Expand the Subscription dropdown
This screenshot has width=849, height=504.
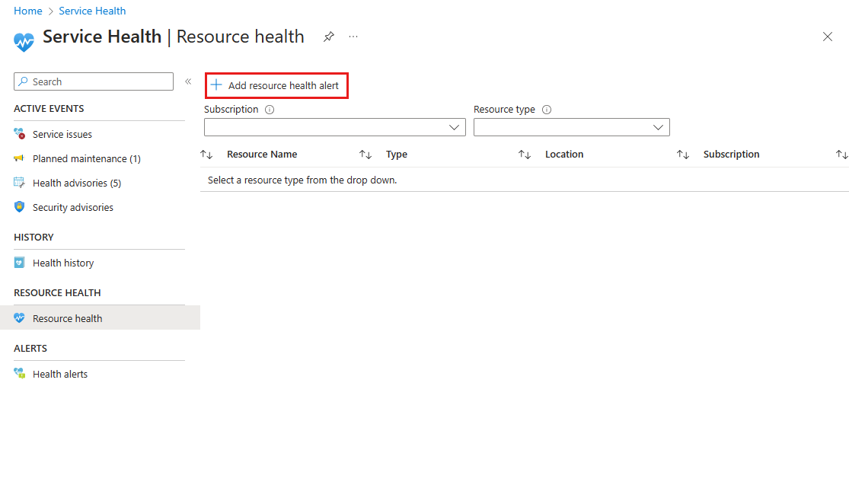[334, 127]
